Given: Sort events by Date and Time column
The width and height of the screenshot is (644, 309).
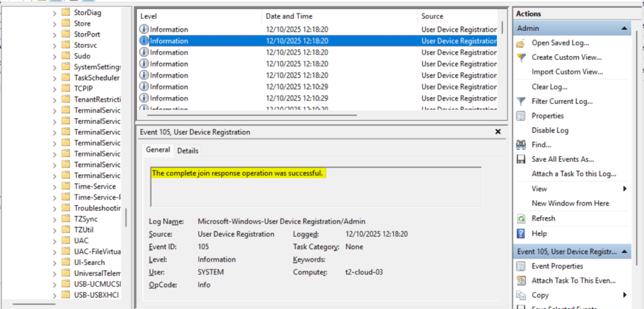Looking at the screenshot, I should tap(291, 16).
